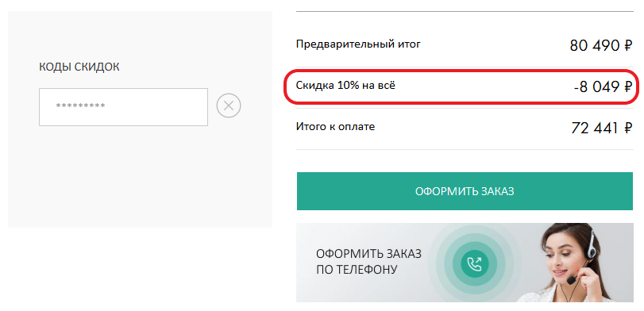Select the КОДЫ СКИДОК heading

(79, 67)
